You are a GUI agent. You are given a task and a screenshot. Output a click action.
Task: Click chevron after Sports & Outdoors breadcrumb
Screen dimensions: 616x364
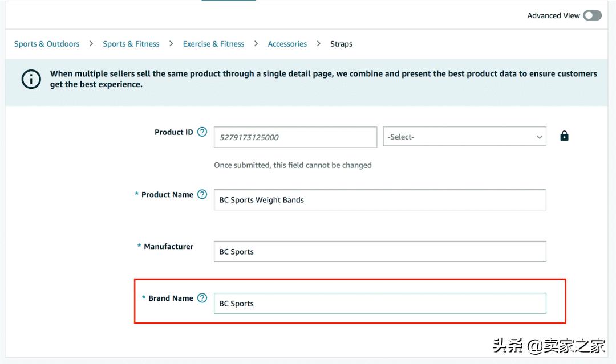pyautogui.click(x=91, y=43)
